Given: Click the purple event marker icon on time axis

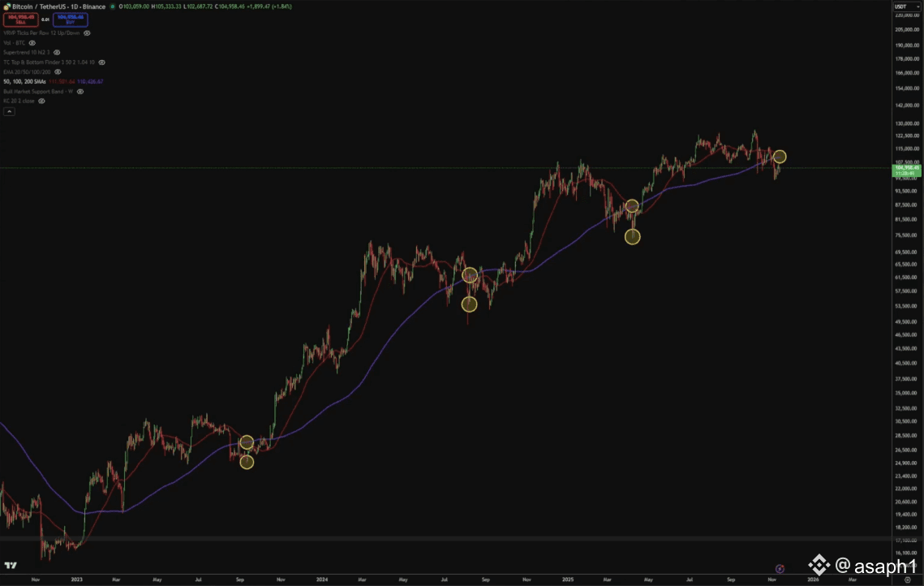Looking at the screenshot, I should click(x=780, y=568).
